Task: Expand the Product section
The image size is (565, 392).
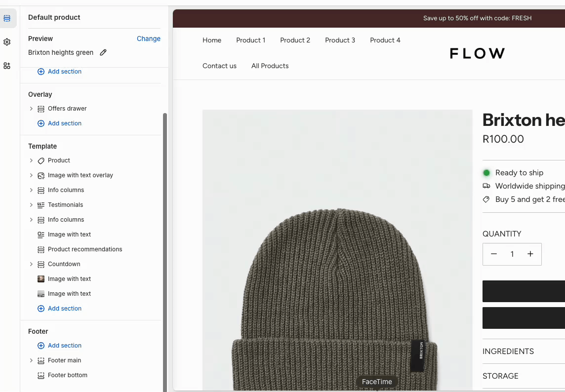Action: [31, 160]
